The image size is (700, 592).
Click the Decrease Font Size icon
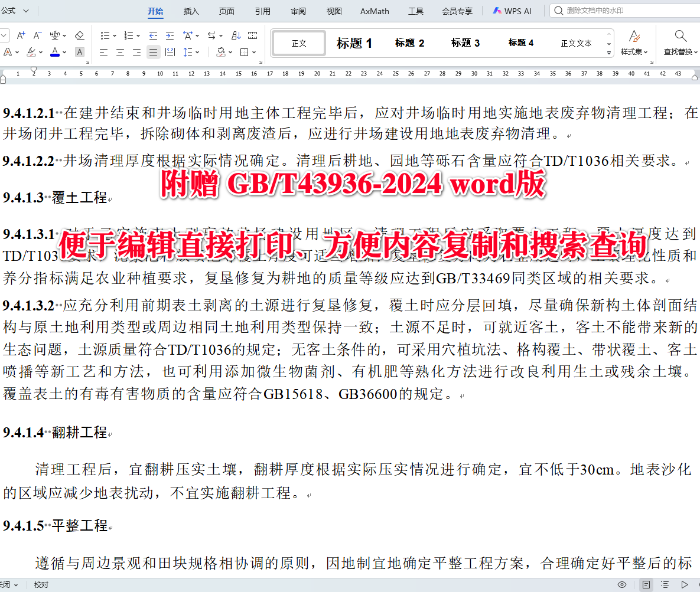37,35
